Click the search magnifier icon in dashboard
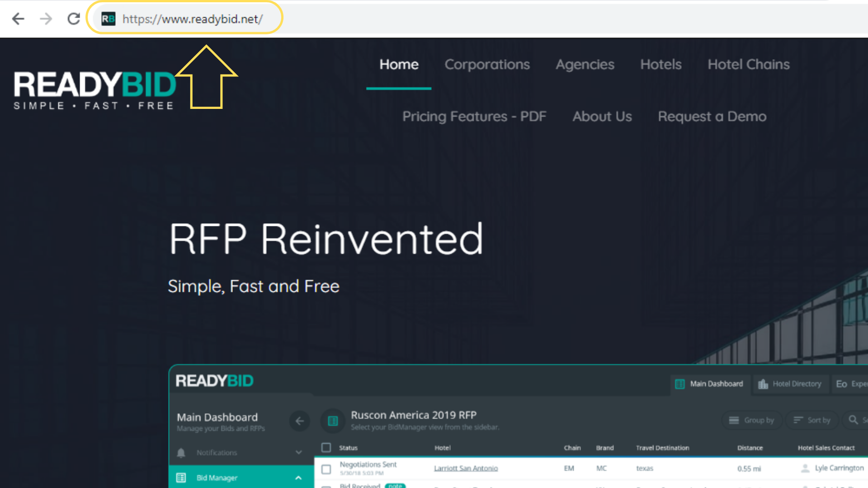 (853, 420)
